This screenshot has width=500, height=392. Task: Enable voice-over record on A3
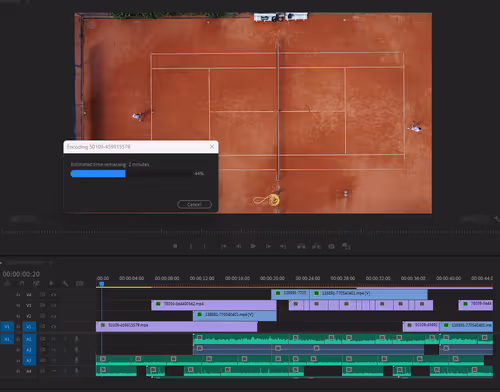[76, 360]
